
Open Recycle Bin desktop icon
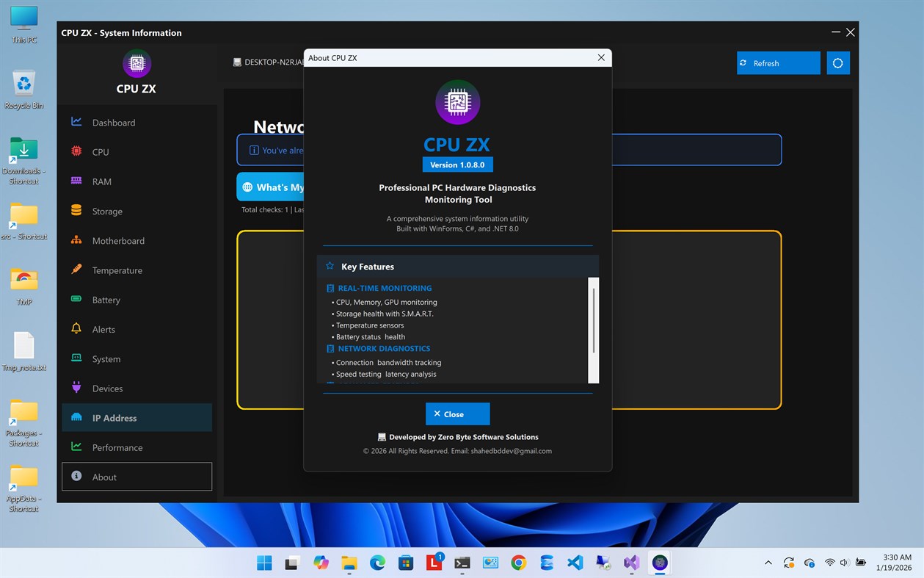pos(23,89)
